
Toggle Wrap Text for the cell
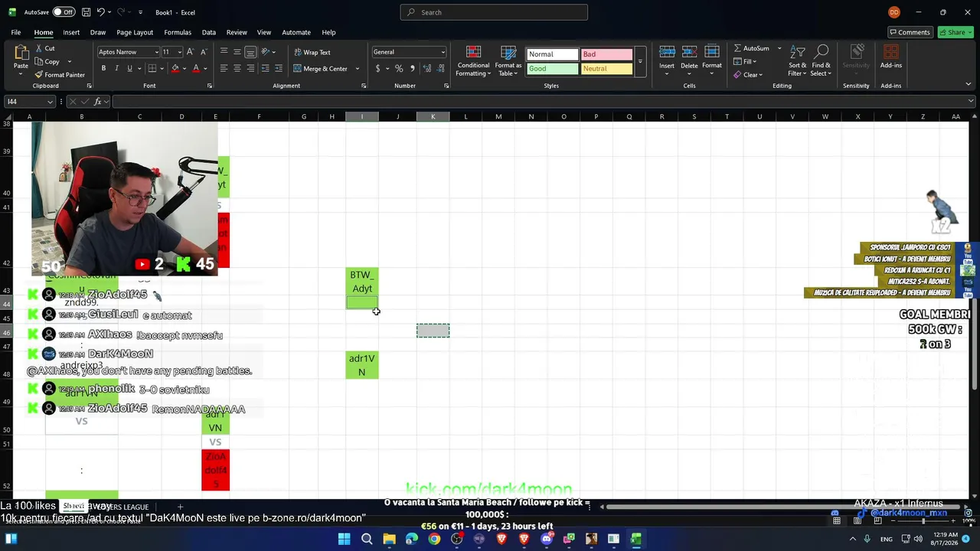312,52
